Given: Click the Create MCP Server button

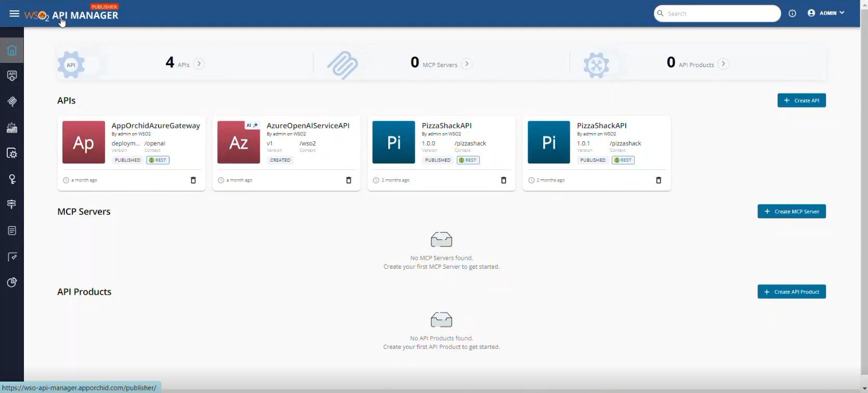Looking at the screenshot, I should point(792,212).
